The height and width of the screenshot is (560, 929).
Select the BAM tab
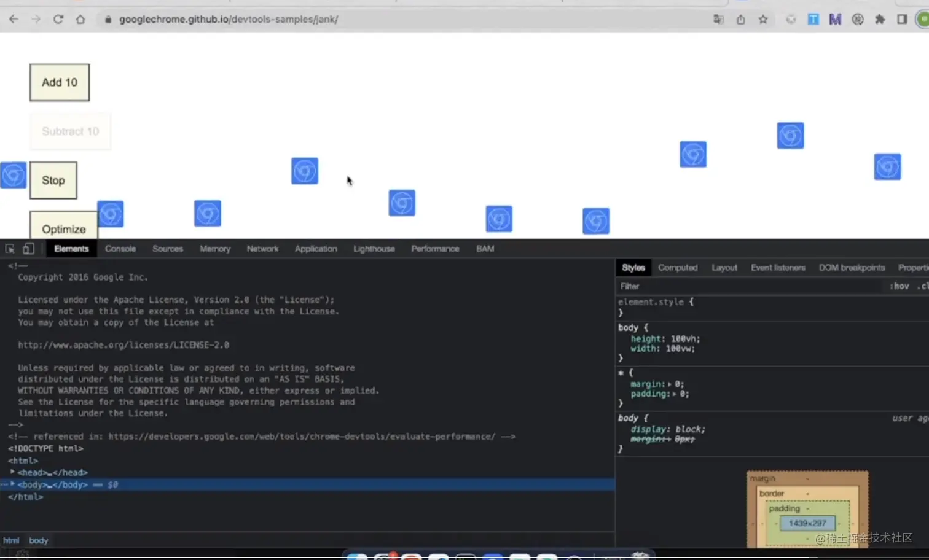(x=485, y=249)
